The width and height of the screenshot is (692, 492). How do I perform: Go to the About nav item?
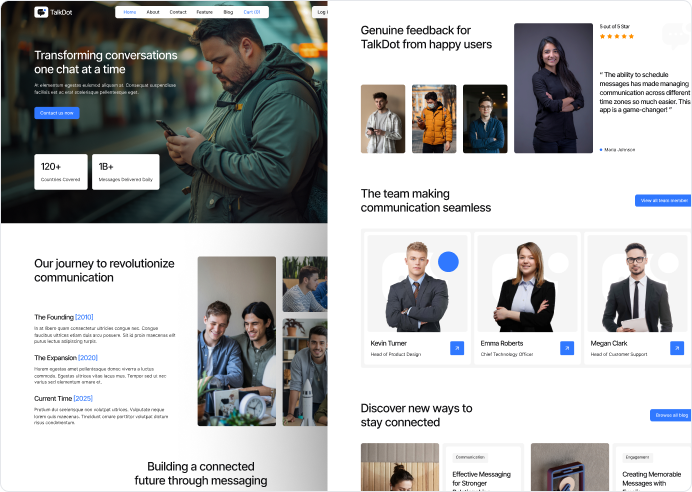[153, 12]
